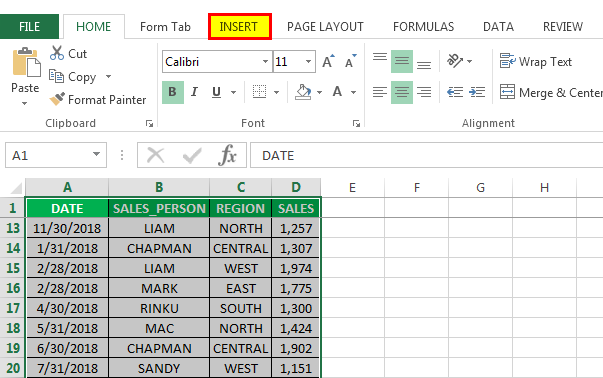Select cell with SANDY
Image resolution: width=603 pixels, height=378 pixels.
(x=159, y=368)
